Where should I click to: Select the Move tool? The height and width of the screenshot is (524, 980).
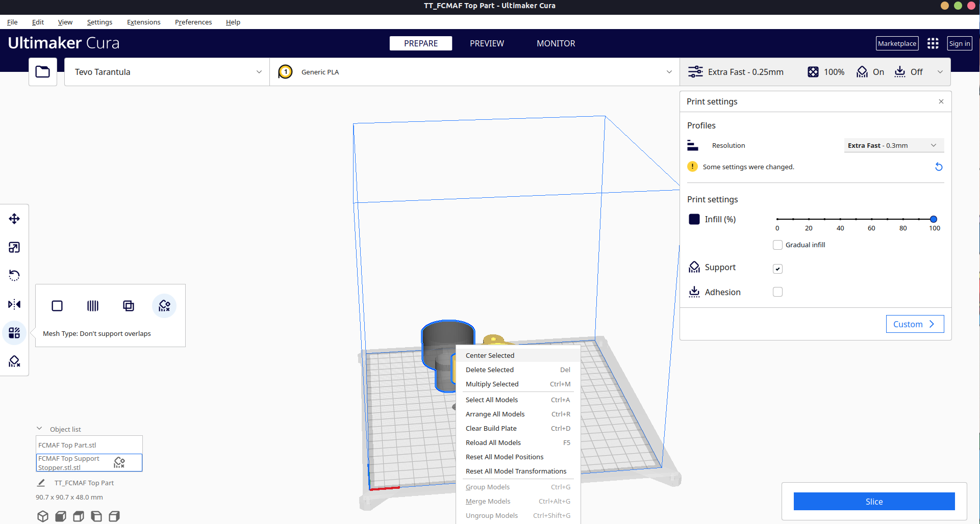coord(14,219)
